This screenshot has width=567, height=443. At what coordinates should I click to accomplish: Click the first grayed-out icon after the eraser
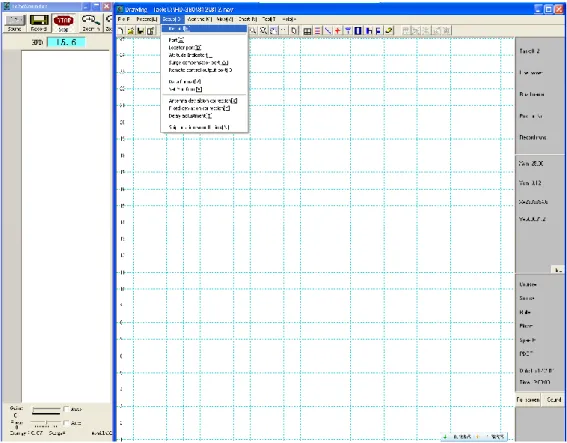point(406,31)
